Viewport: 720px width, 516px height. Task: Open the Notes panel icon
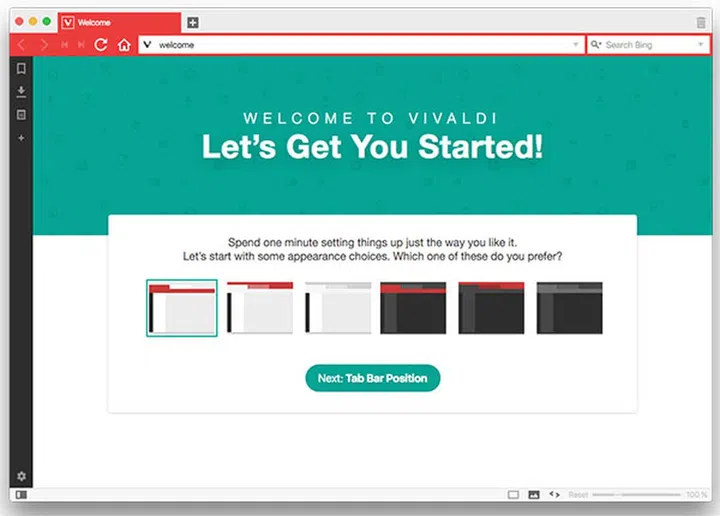[21, 114]
